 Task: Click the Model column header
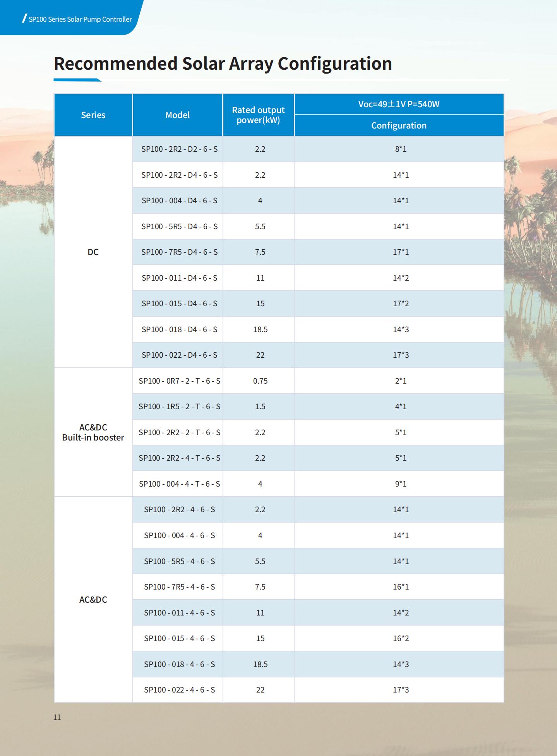click(178, 115)
